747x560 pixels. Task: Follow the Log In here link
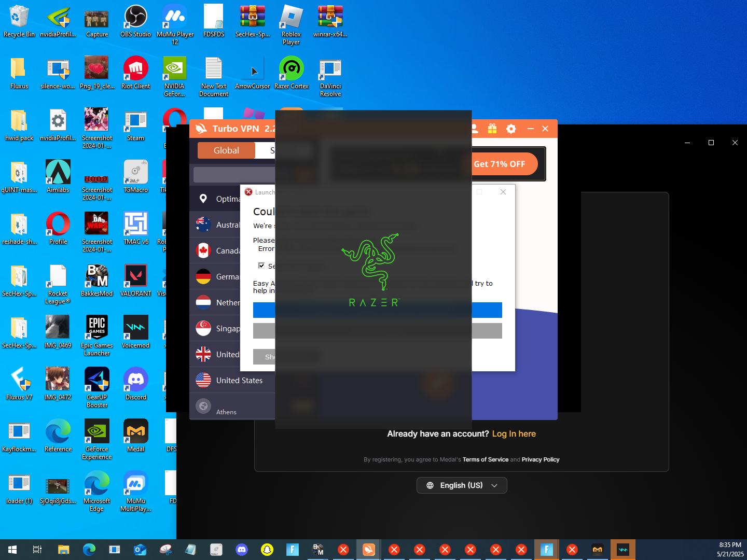514,433
